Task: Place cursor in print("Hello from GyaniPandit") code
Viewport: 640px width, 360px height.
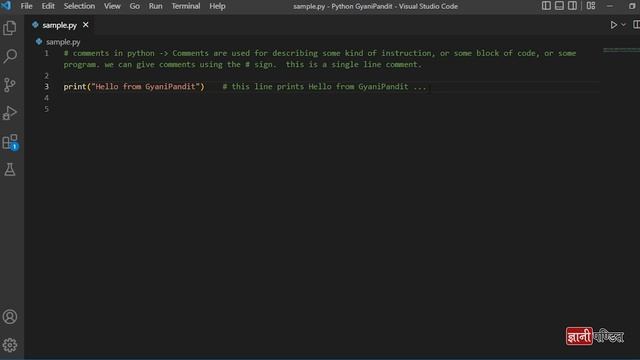Action: (134, 87)
